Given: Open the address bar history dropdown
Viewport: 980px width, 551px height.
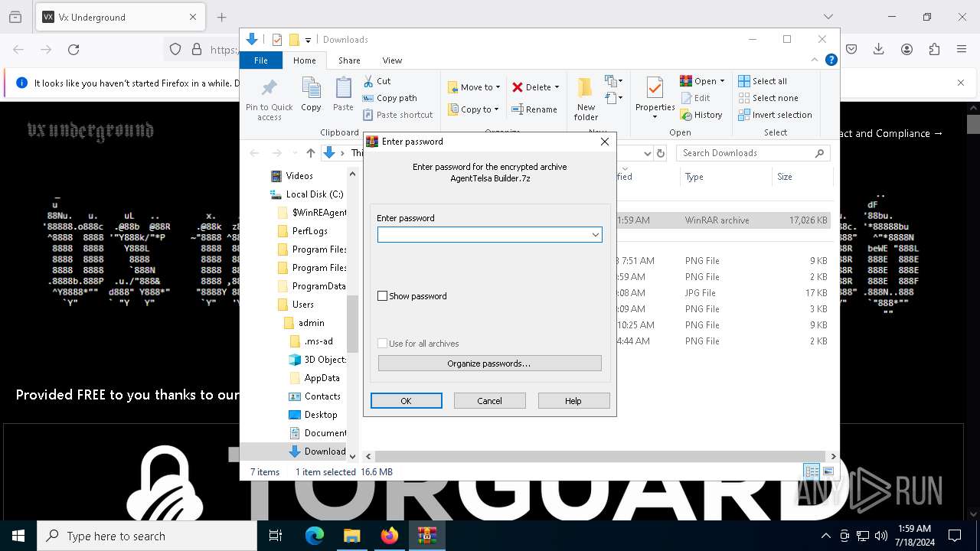Looking at the screenshot, I should pyautogui.click(x=647, y=153).
